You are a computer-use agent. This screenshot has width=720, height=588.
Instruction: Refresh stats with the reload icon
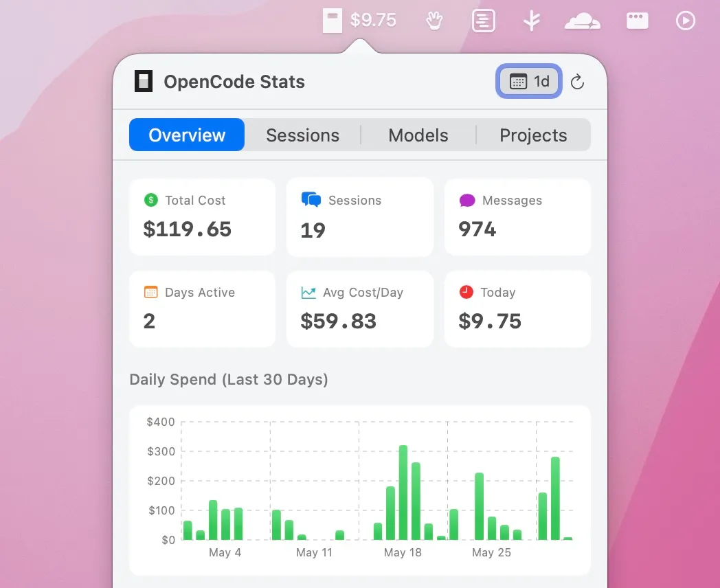577,82
